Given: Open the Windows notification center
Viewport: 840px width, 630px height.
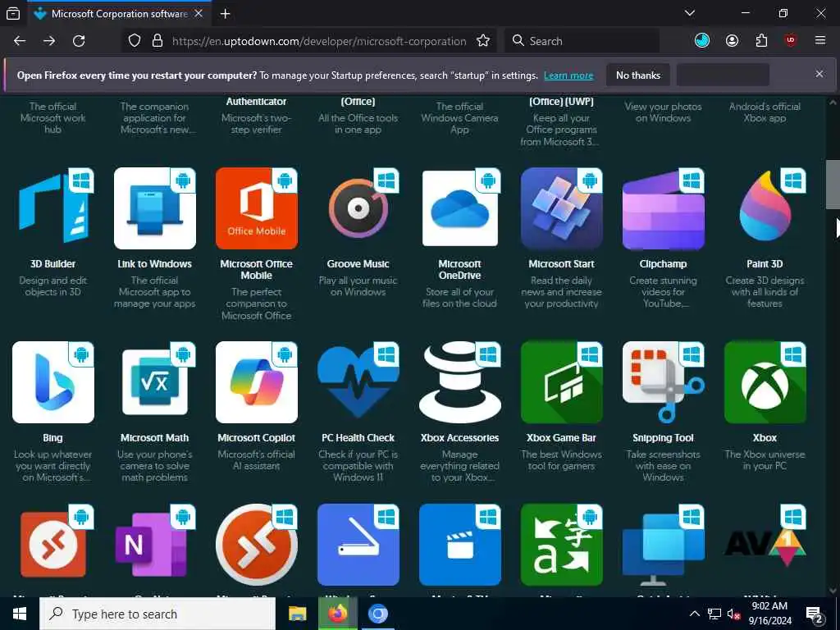Looking at the screenshot, I should point(815,614).
